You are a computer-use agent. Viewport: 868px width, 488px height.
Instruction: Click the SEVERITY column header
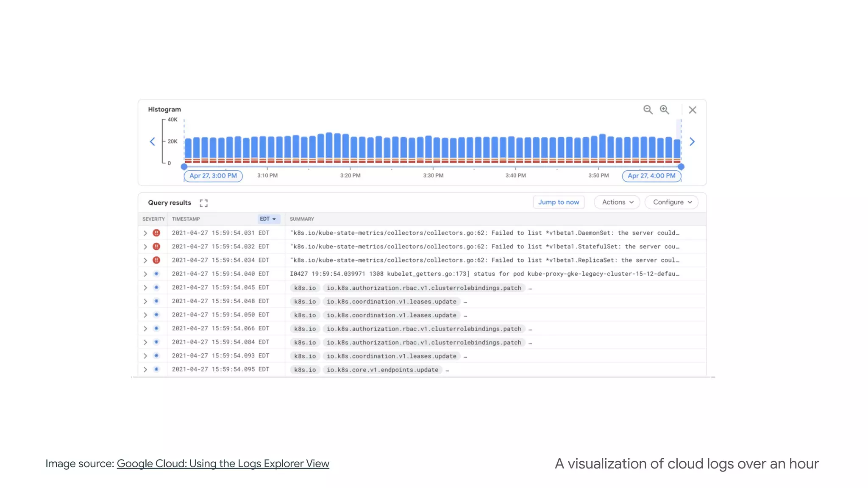pos(153,219)
